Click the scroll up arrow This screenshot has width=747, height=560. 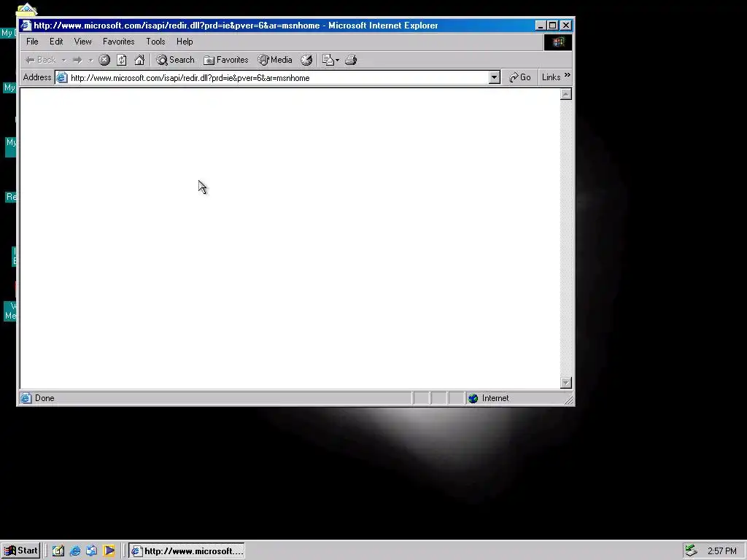point(565,94)
